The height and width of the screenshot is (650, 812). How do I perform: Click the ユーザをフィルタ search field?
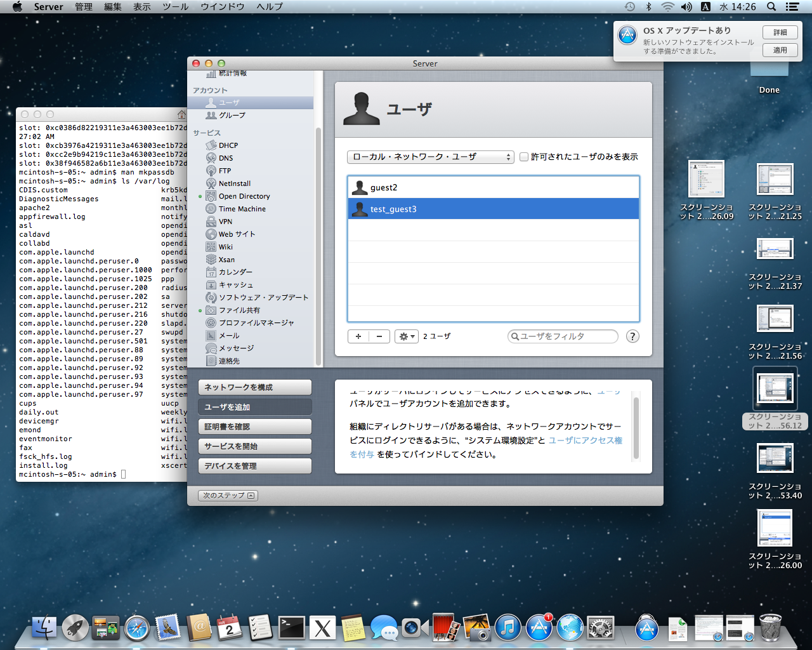(563, 336)
